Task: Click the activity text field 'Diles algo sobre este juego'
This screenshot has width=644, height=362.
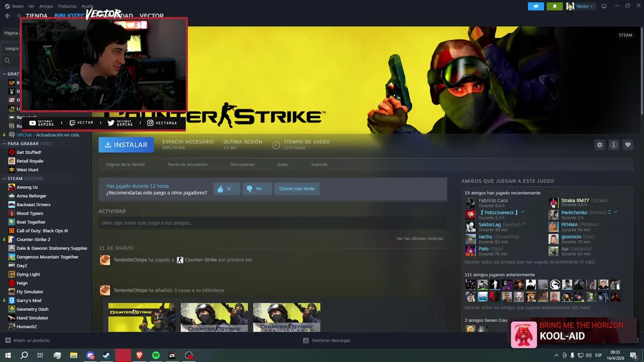Action: tap(273, 223)
